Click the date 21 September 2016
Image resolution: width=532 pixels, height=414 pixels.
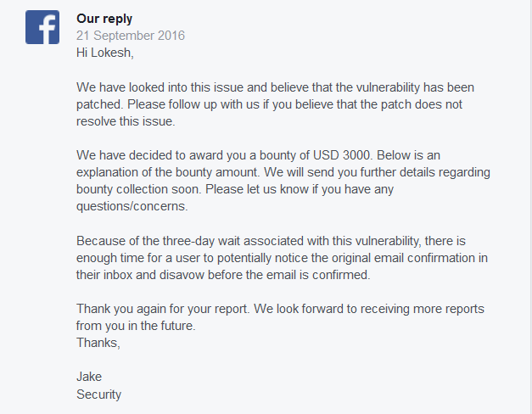[131, 36]
